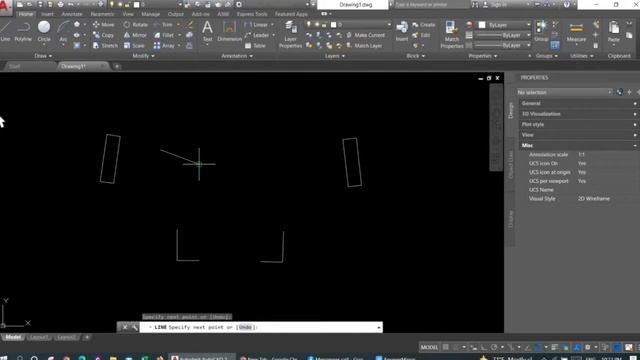
Task: Expand the Block panel dropdown
Action: (416, 56)
